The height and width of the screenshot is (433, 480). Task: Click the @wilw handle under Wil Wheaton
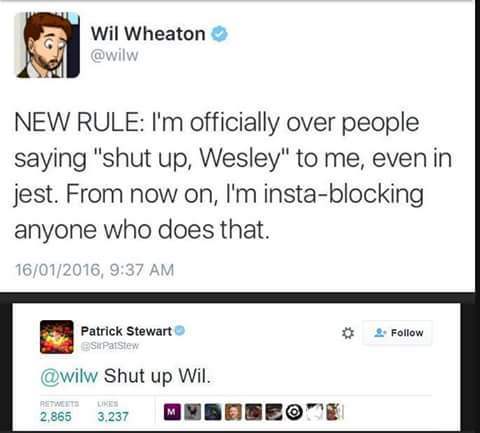(x=114, y=55)
